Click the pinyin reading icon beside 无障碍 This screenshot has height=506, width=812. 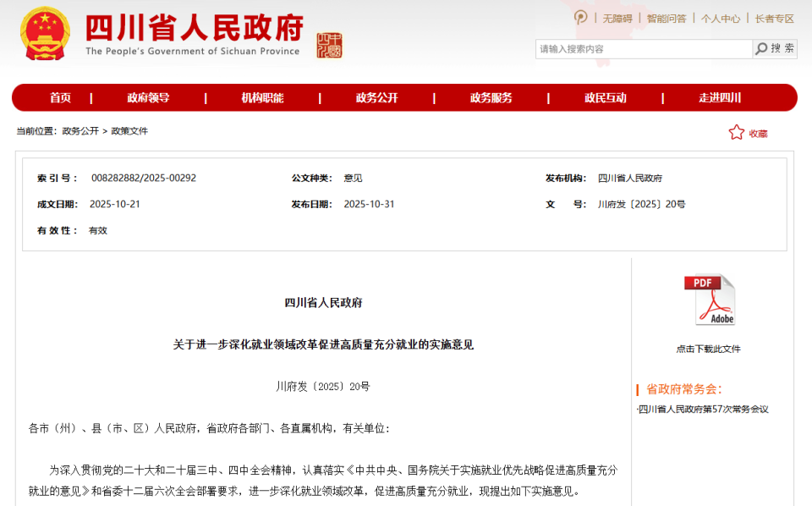579,16
